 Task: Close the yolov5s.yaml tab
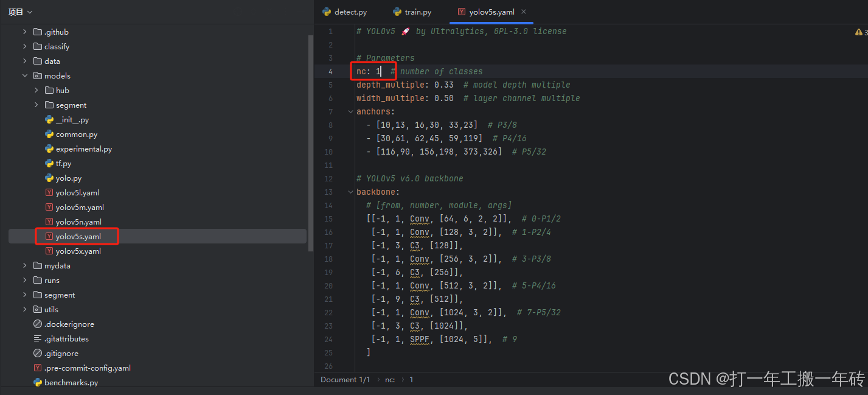524,12
